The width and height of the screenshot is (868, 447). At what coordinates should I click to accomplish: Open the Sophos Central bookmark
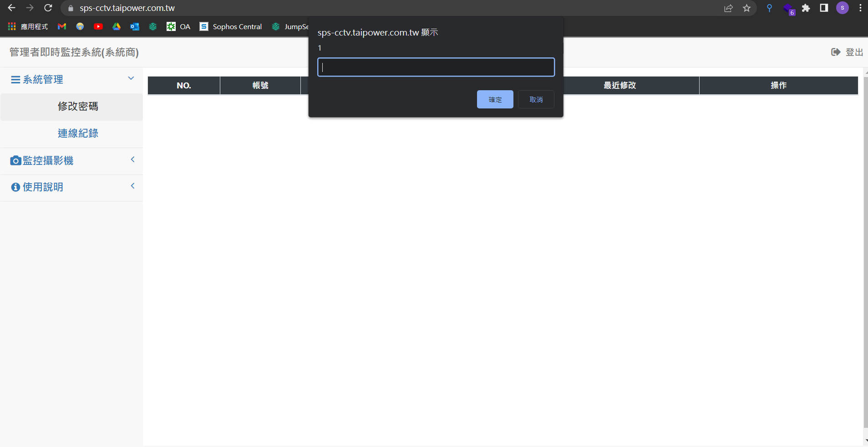[231, 26]
